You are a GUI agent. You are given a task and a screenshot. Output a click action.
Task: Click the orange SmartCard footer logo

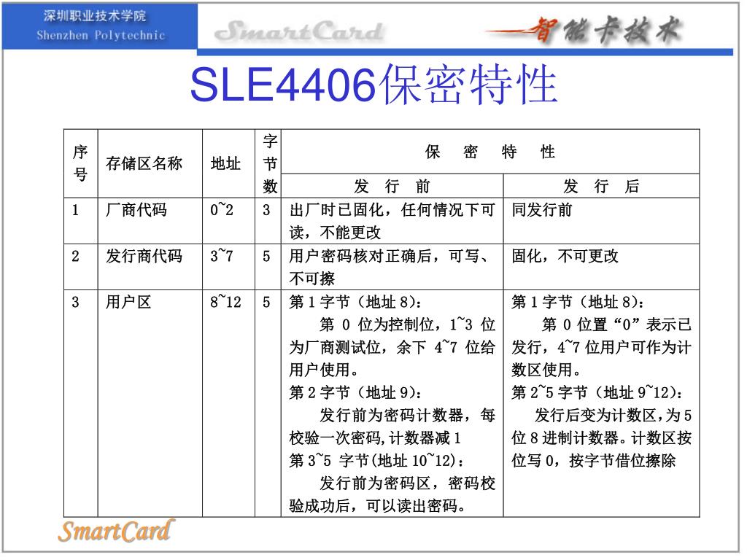116,532
